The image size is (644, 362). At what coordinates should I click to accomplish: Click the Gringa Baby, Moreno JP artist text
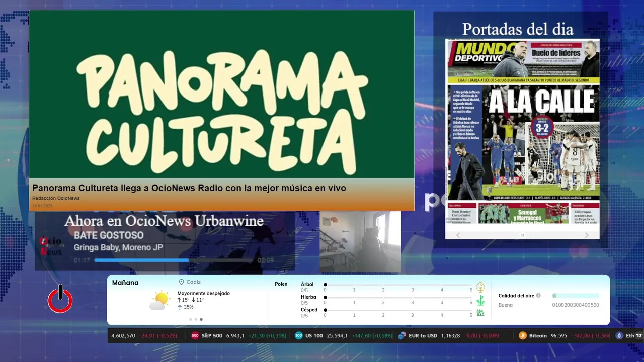click(118, 247)
